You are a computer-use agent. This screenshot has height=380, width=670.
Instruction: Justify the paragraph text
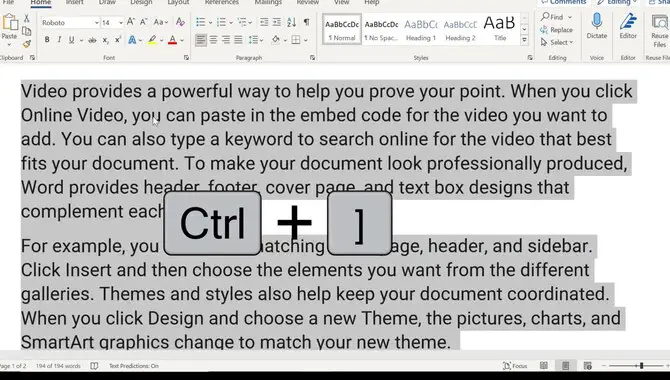point(238,40)
